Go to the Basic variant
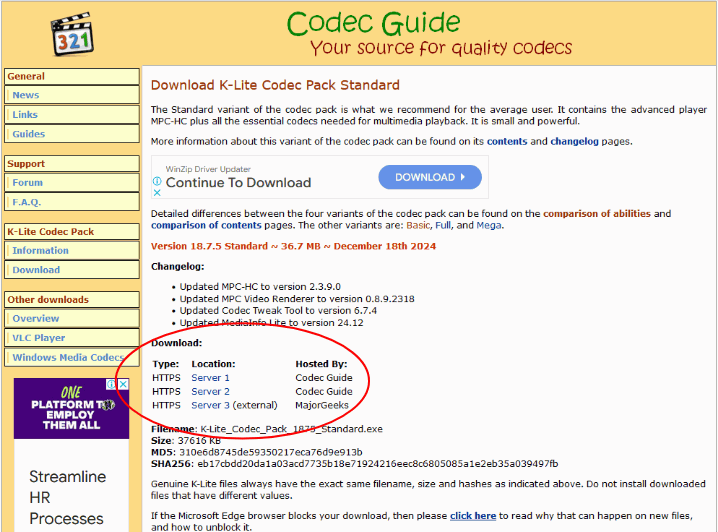 418,225
